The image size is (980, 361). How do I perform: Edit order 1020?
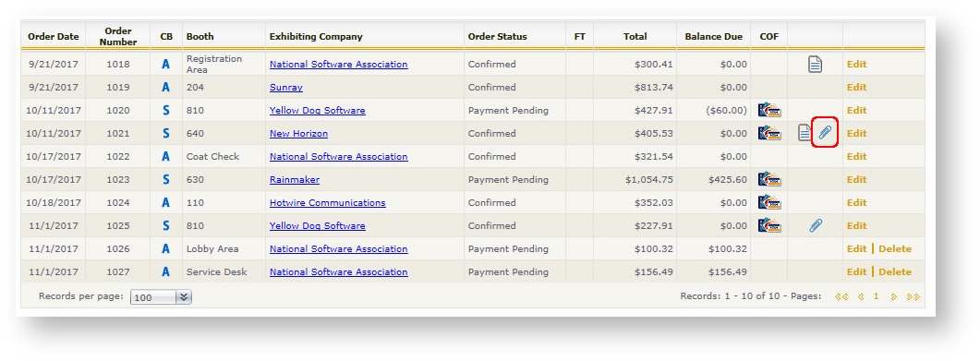click(x=857, y=110)
